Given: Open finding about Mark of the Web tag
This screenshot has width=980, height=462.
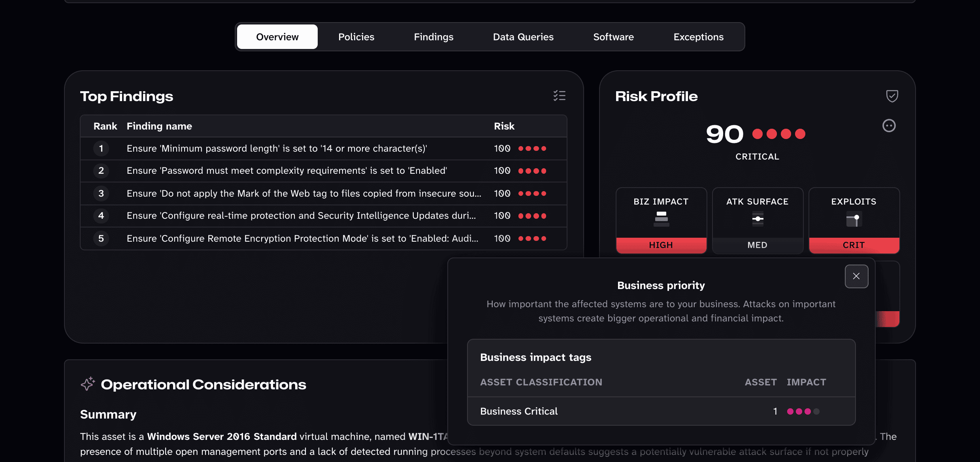Looking at the screenshot, I should (324, 193).
